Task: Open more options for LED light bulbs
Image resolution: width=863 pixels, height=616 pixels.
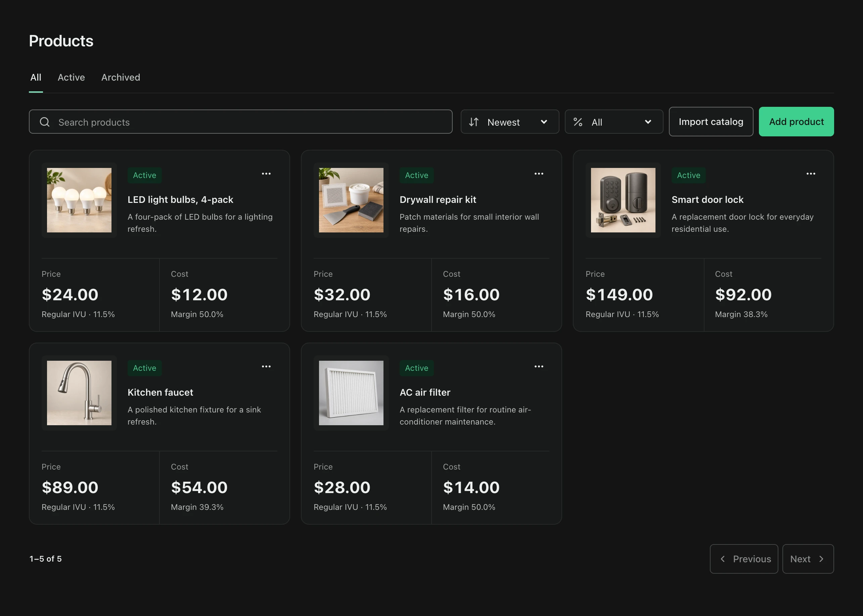Action: 266,174
